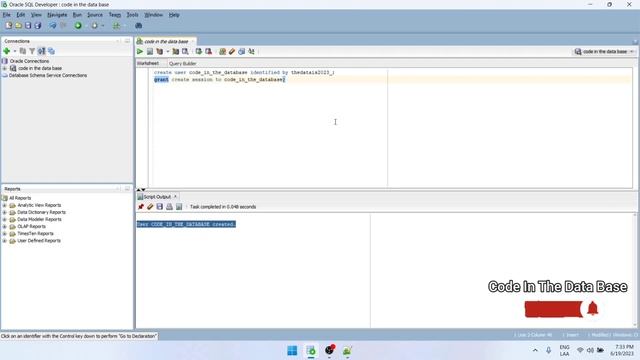Select the 'code in the data base' document tab
Image resolution: width=640 pixels, height=360 pixels.
166,41
